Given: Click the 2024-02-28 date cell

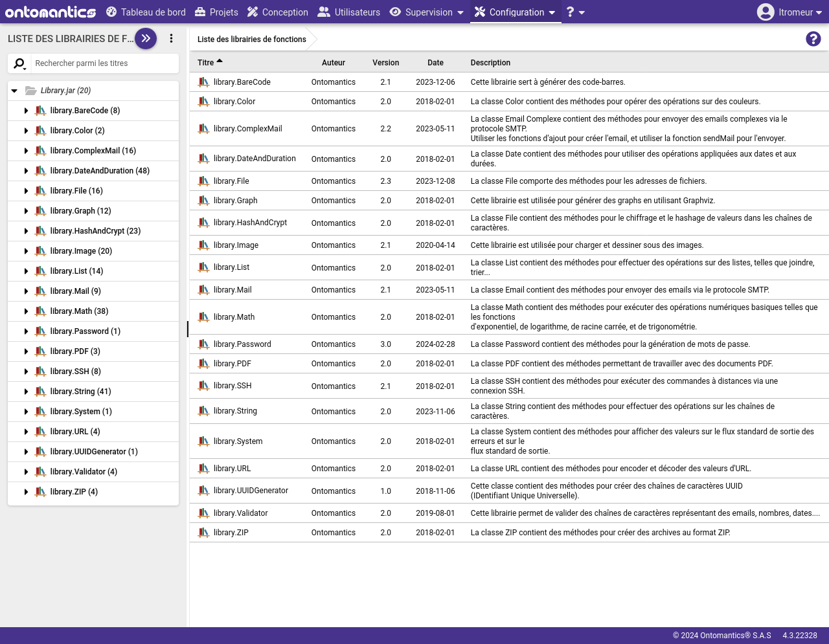Looking at the screenshot, I should pyautogui.click(x=435, y=344).
